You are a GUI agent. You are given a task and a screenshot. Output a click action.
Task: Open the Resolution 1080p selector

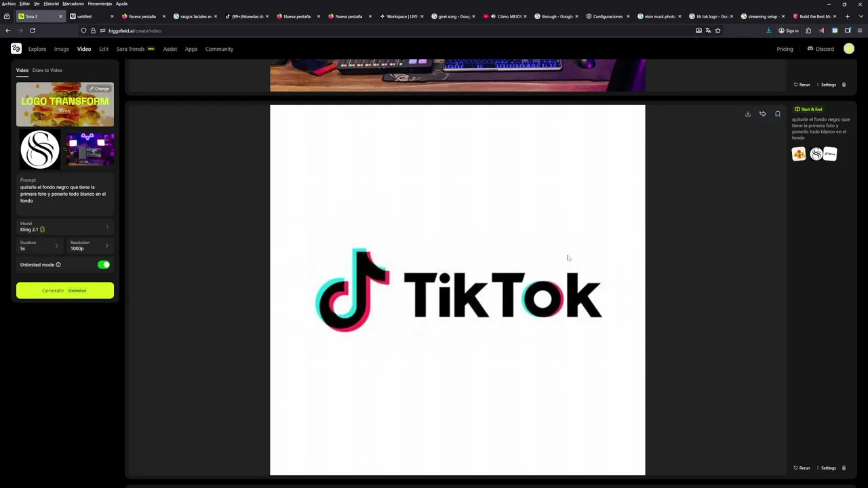click(90, 245)
